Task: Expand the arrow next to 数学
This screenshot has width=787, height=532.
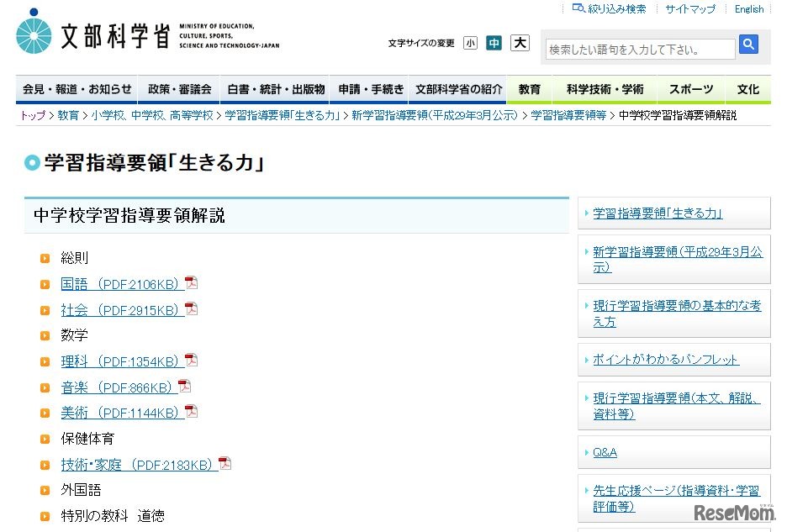Action: click(x=45, y=335)
